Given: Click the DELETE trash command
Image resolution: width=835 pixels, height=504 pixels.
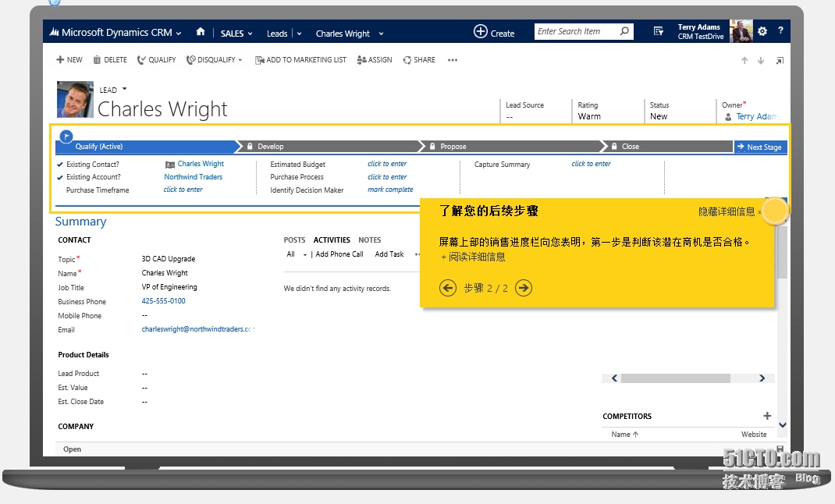Looking at the screenshot, I should pos(110,59).
